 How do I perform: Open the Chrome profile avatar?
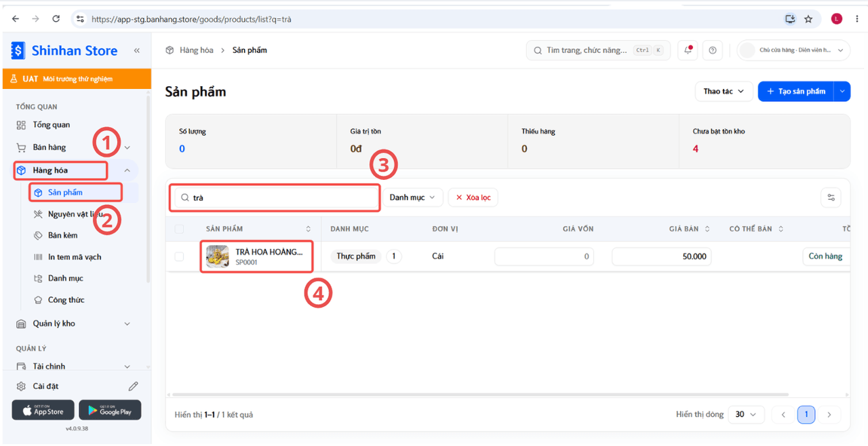837,19
